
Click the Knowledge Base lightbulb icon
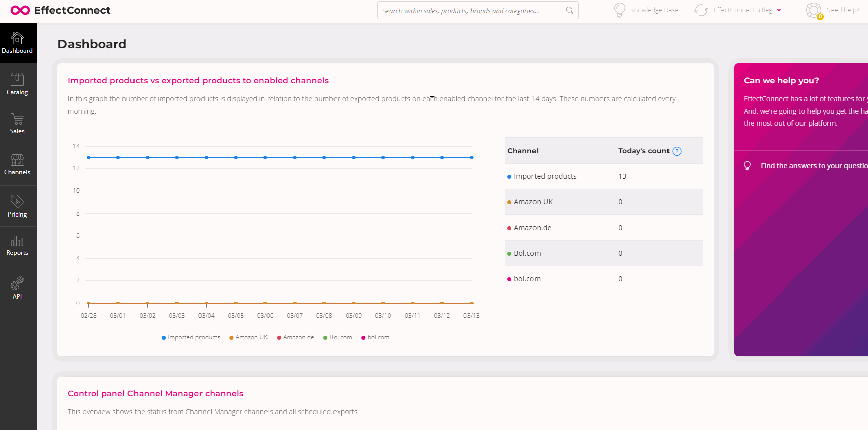[620, 10]
